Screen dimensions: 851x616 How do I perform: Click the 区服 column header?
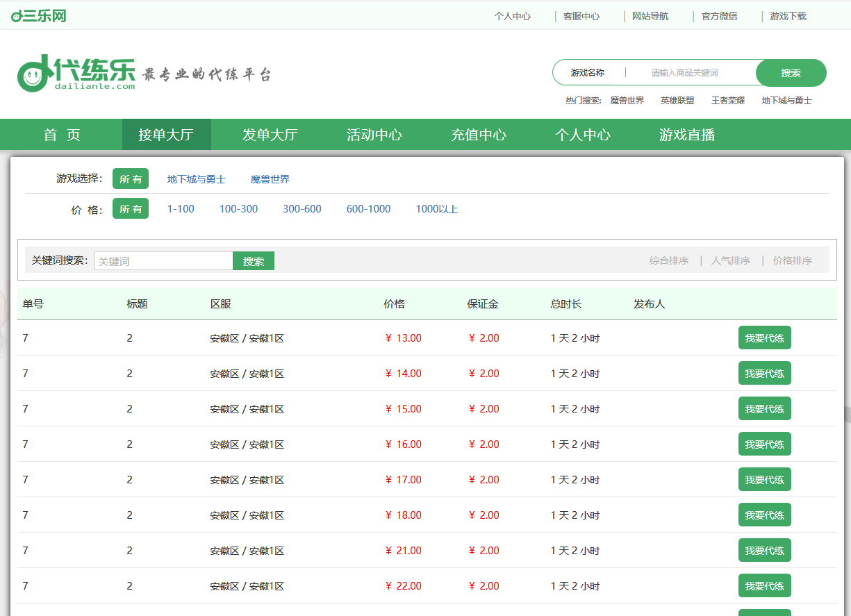(x=221, y=304)
